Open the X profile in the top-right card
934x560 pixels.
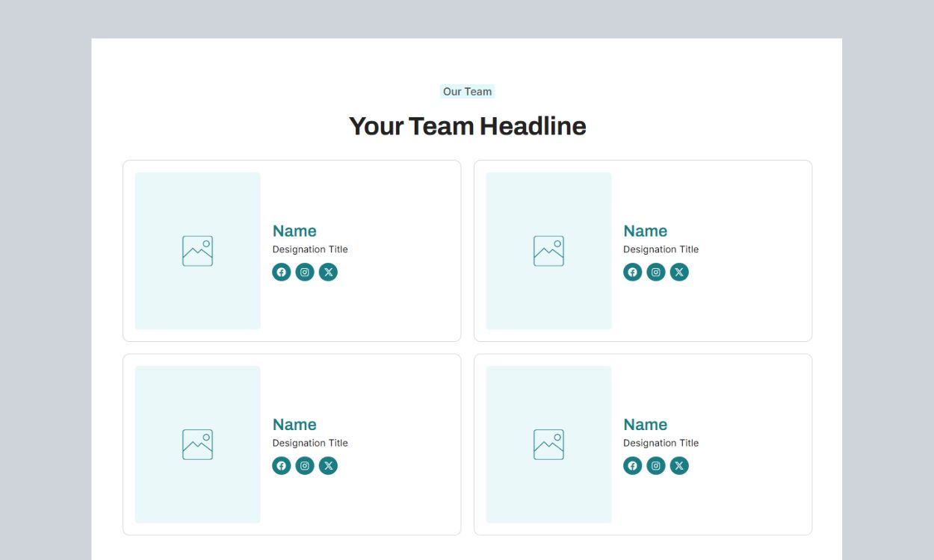[x=679, y=272]
